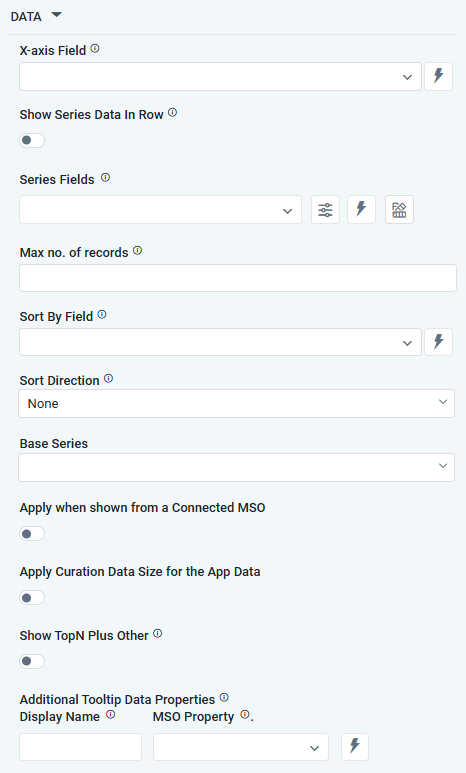Screen dimensions: 466x773
Task: Open the X-axis Field dropdown
Action: click(220, 76)
